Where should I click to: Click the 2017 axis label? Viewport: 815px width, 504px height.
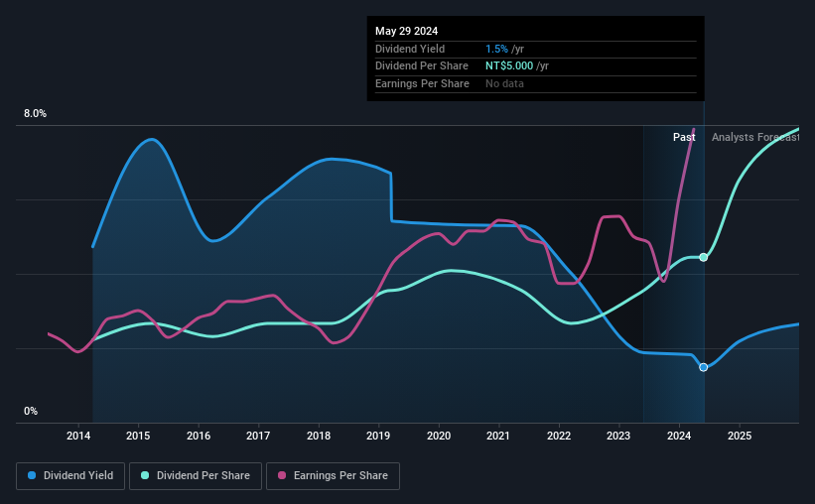[x=258, y=436]
